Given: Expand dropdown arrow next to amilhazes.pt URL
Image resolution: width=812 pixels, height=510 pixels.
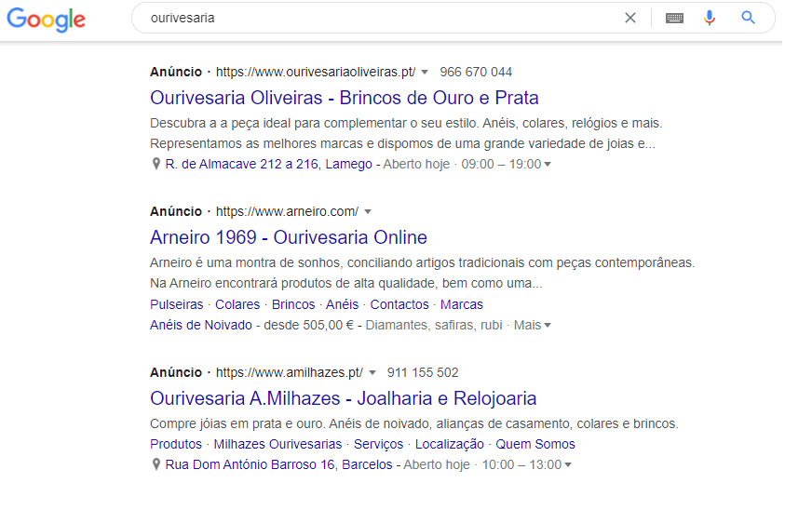Looking at the screenshot, I should [x=372, y=373].
